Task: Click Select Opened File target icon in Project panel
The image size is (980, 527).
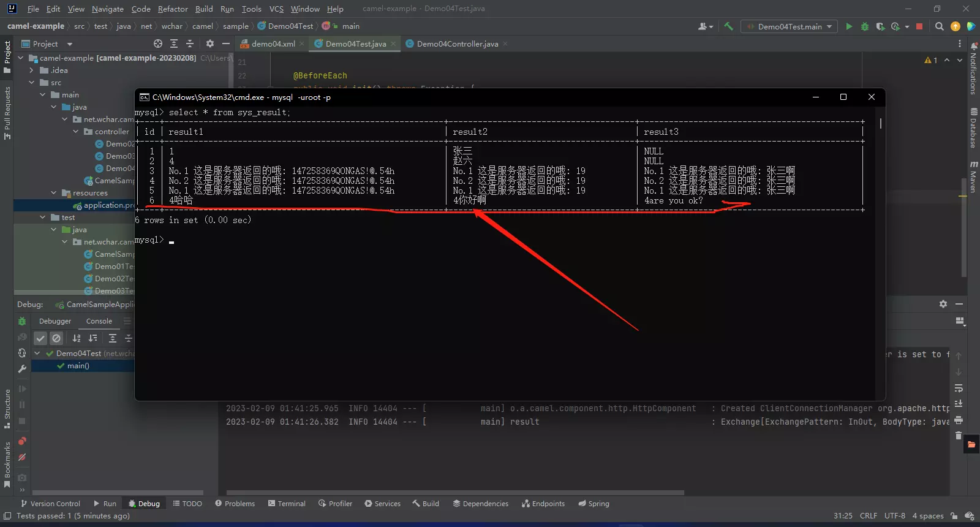Action: [158, 44]
